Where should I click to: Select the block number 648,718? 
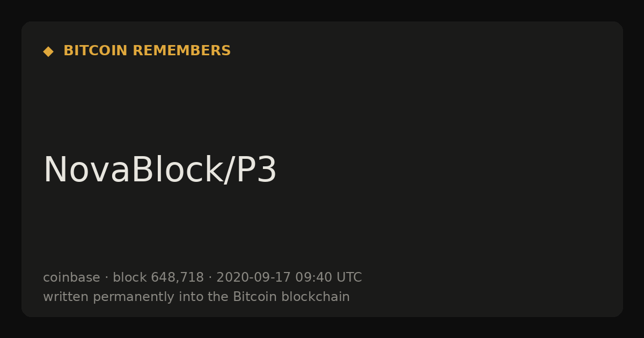[177, 278]
